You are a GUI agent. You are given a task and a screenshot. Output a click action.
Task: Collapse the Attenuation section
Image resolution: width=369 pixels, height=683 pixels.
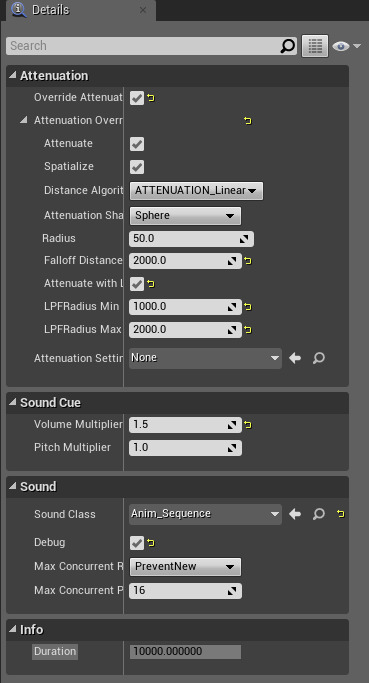[12, 76]
